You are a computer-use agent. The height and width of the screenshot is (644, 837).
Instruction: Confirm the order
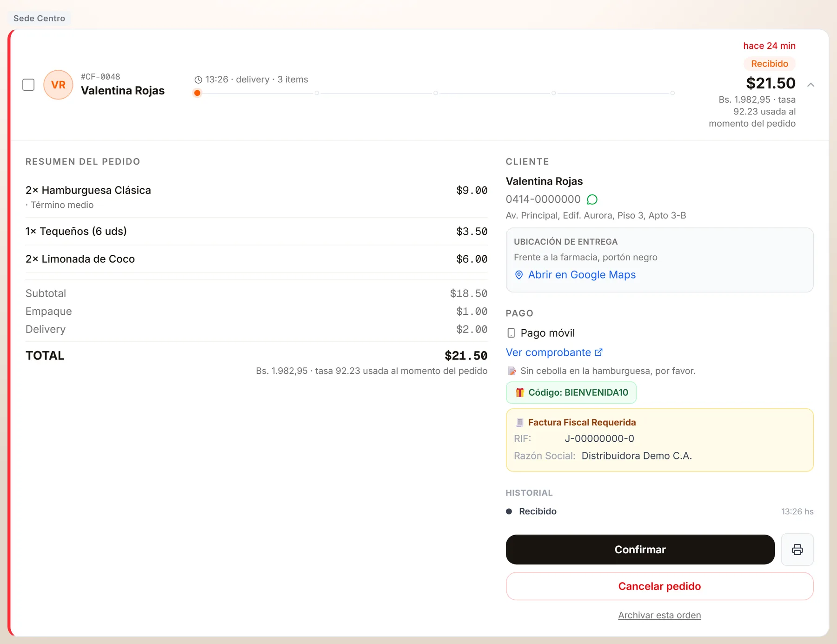click(x=640, y=550)
